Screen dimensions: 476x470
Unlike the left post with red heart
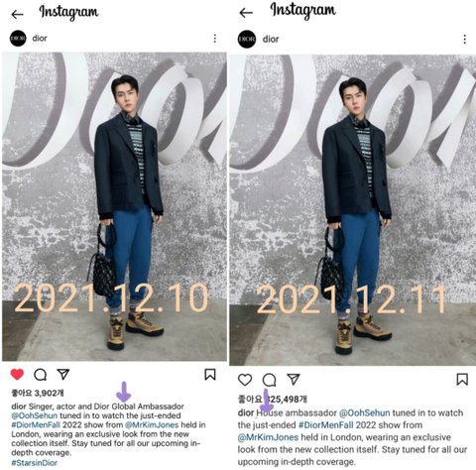click(17, 374)
